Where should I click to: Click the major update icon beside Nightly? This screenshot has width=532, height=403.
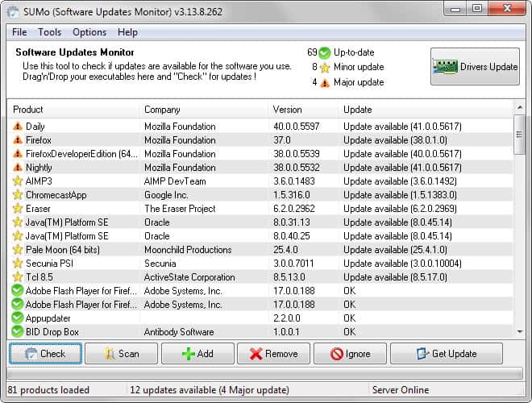tap(17, 168)
